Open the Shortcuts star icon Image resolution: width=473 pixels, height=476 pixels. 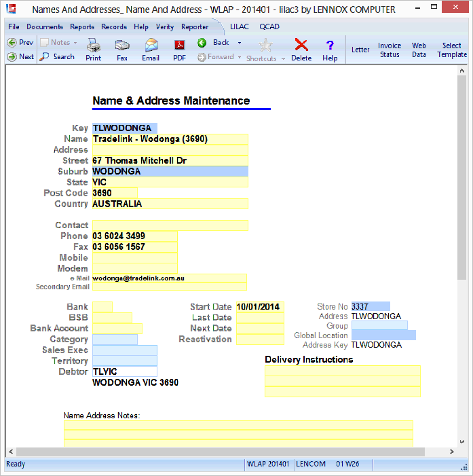pos(265,45)
